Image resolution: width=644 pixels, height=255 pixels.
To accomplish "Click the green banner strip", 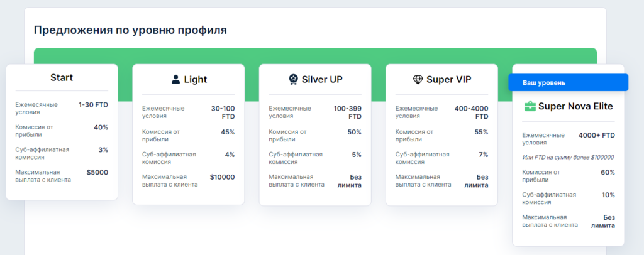I will (x=315, y=56).
